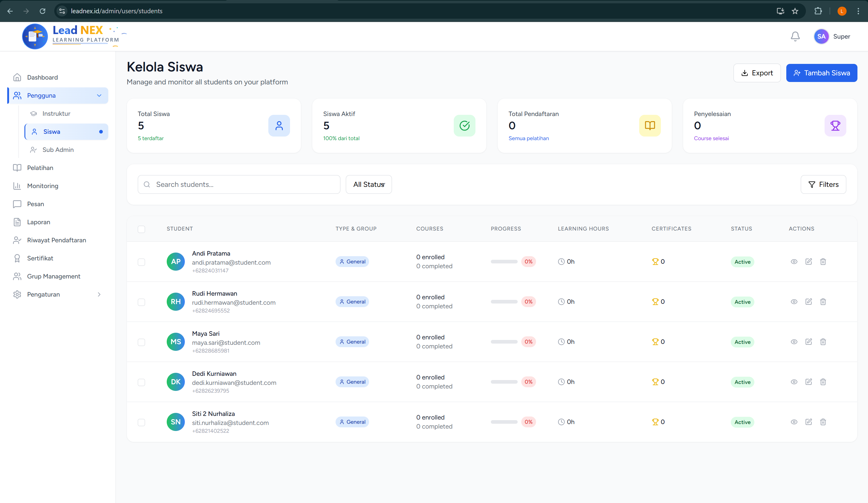Screen dimensions: 868x503
Task: Click the notification bell icon
Action: (795, 36)
